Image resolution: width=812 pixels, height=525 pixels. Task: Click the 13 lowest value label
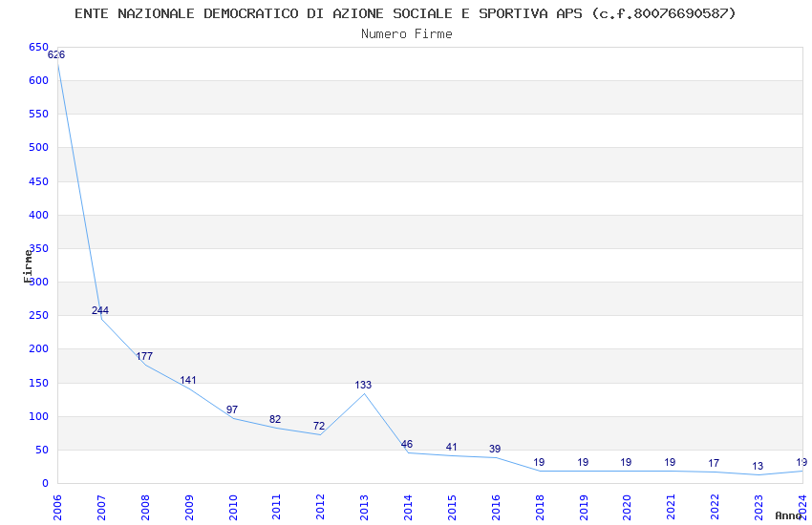click(x=758, y=467)
